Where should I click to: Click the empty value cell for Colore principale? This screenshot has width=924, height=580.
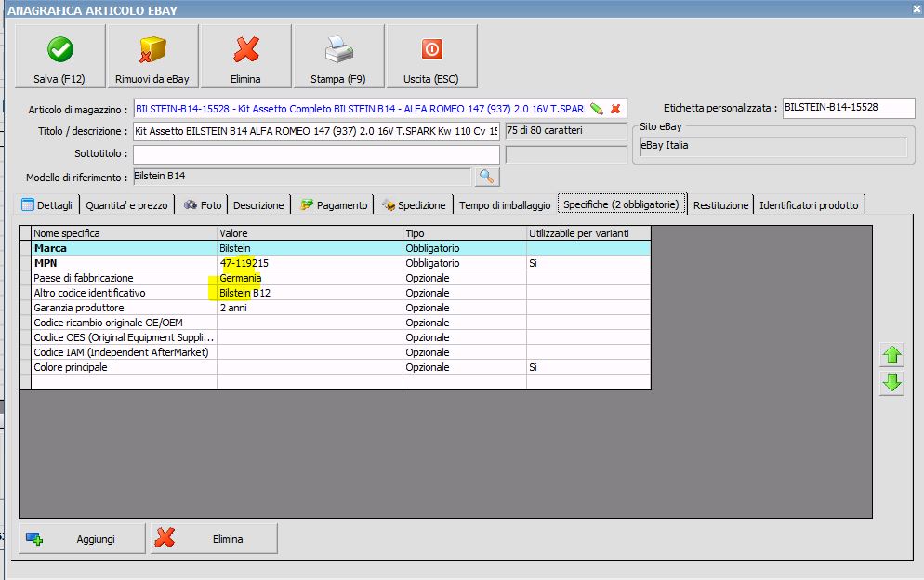click(x=310, y=367)
